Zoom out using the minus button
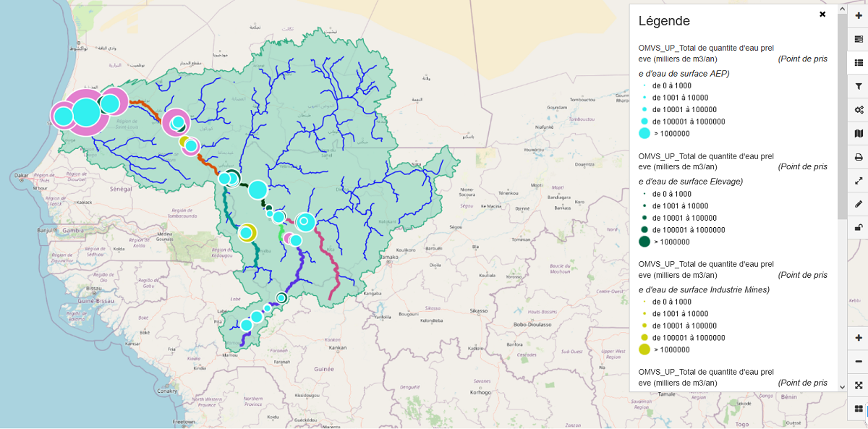 [x=859, y=362]
